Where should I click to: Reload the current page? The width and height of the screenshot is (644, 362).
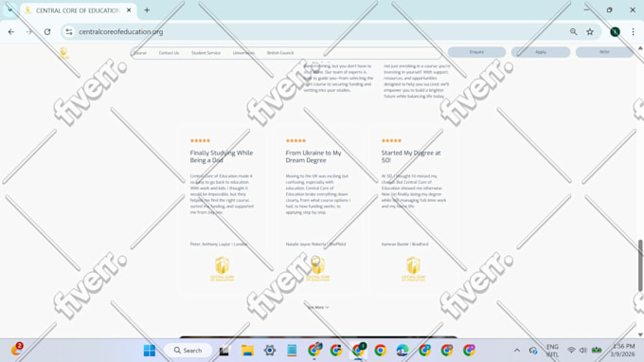pos(47,31)
